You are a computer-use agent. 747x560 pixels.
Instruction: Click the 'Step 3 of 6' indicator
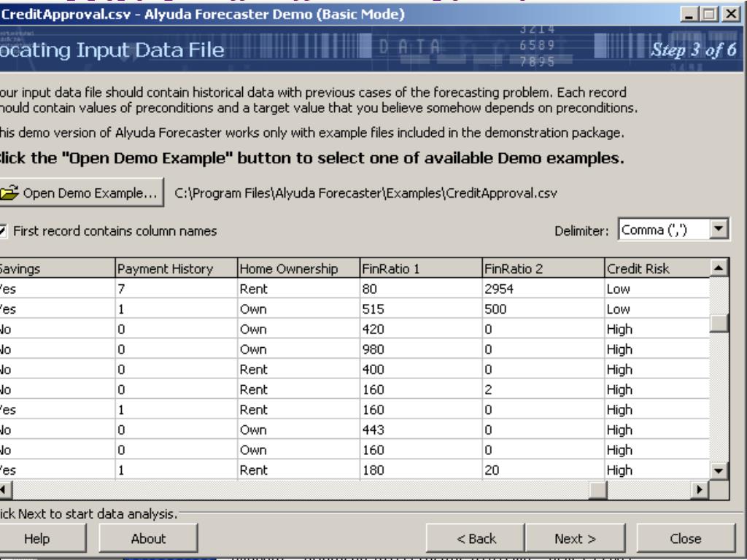click(x=693, y=50)
